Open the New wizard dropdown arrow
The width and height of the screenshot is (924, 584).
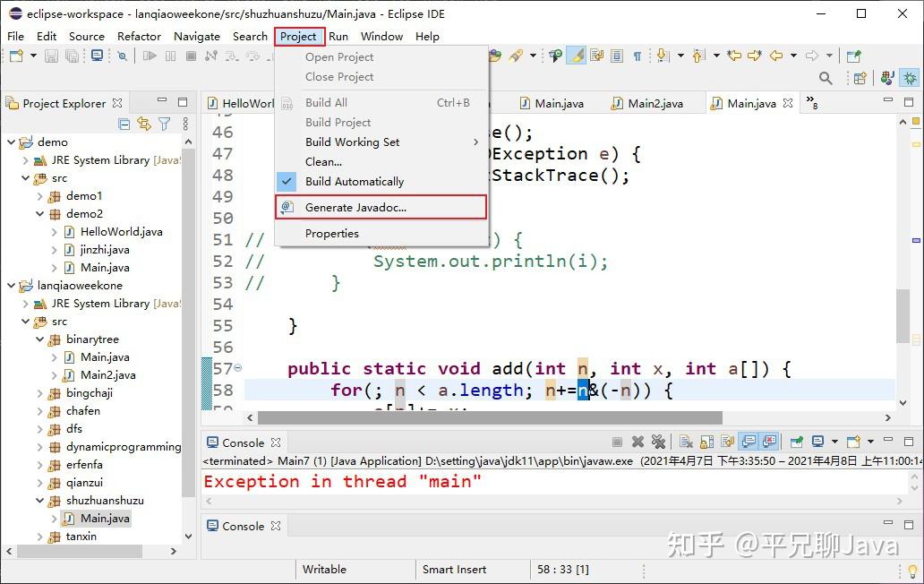click(x=33, y=56)
